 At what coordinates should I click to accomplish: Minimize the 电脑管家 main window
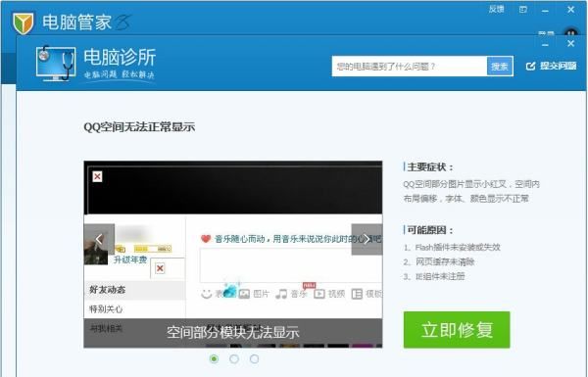(545, 10)
